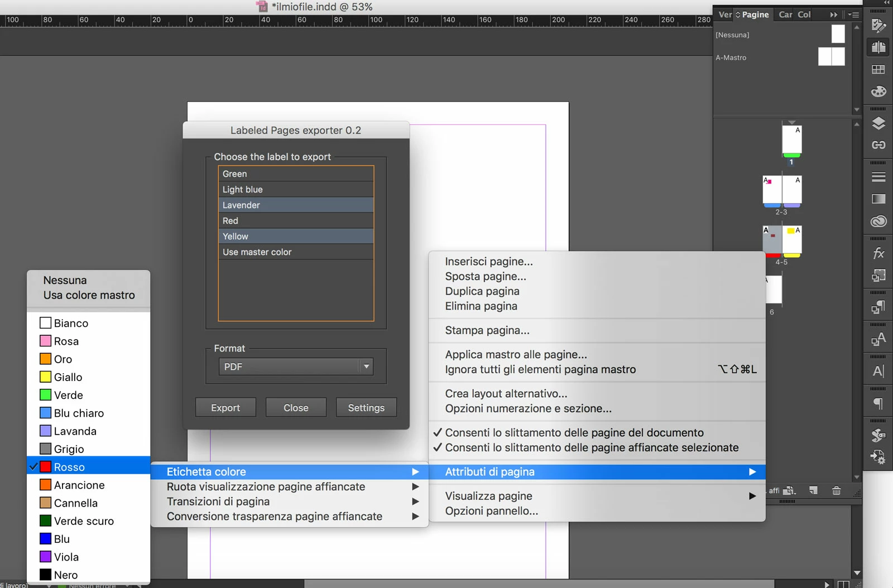The image size is (893, 588).
Task: Select the A-Mastro master spread thumbnail
Action: (831, 56)
